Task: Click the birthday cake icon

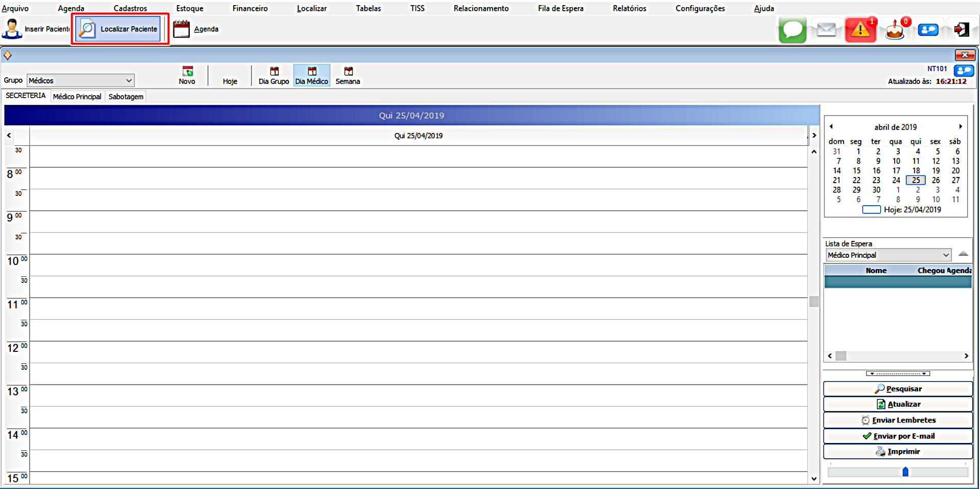Action: pos(895,30)
